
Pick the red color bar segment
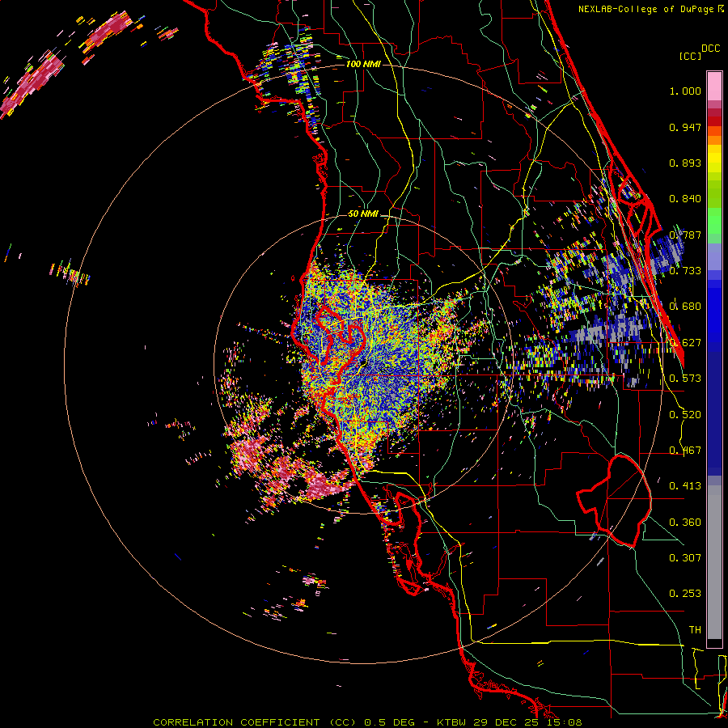[x=714, y=121]
